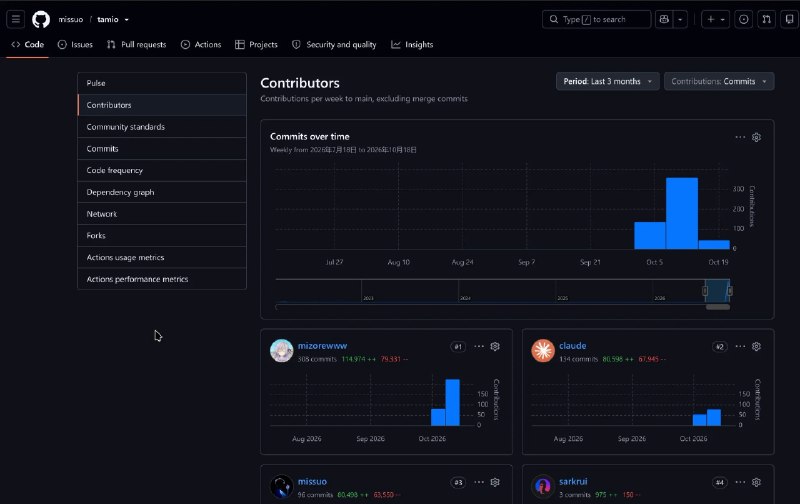Focus the Type / to search field

(x=596, y=19)
